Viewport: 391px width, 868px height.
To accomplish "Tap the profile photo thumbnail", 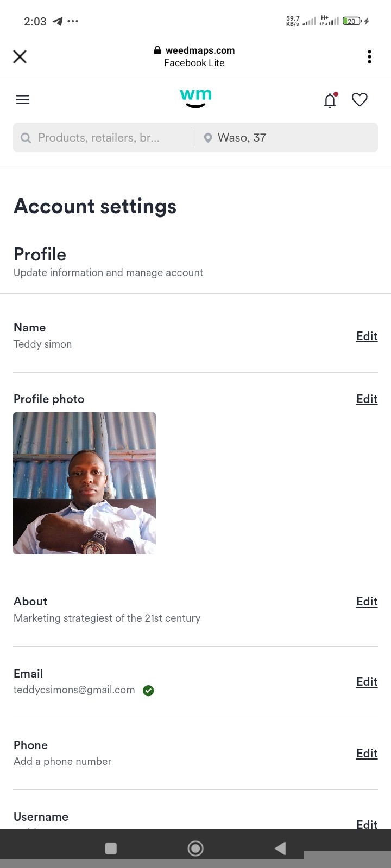I will tap(84, 483).
